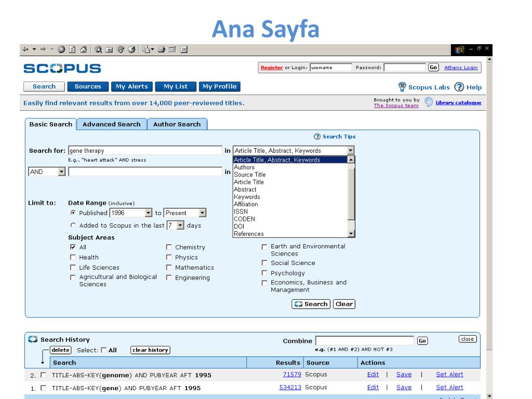Image resolution: width=532 pixels, height=399 pixels.
Task: Click the browser Mail icon
Action: pos(146,49)
